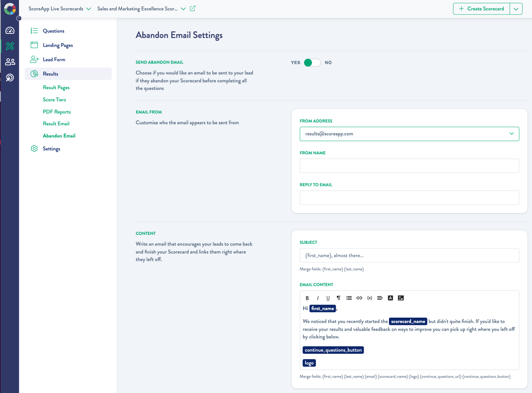Apply italic formatting in email editor
This screenshot has width=532, height=393.
[318, 298]
